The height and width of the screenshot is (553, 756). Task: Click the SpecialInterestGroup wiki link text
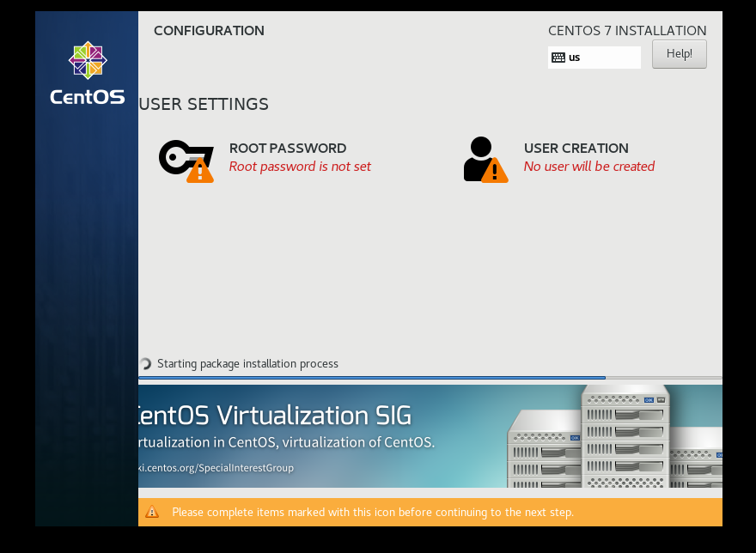216,468
